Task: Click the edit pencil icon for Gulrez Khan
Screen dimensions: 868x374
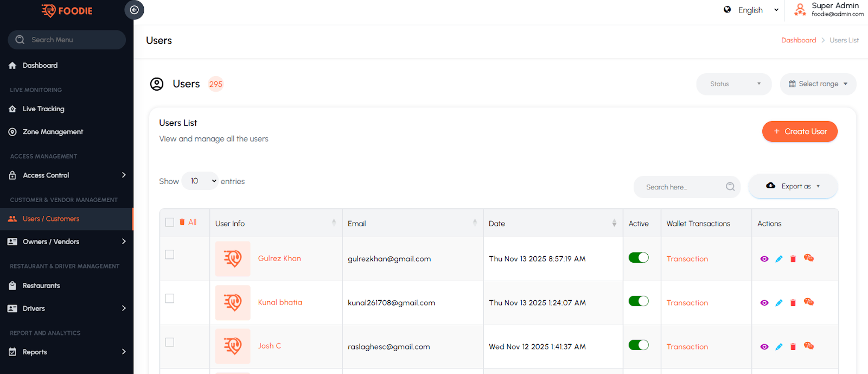Action: 779,259
